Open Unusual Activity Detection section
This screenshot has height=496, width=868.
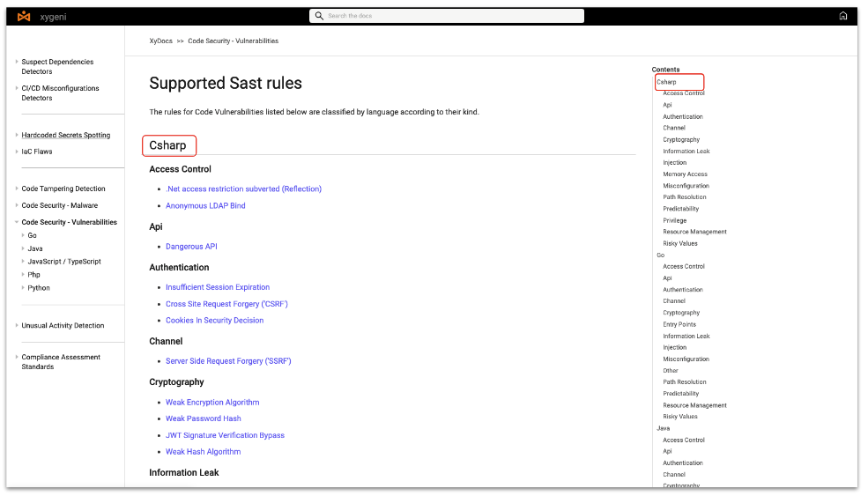coord(63,326)
